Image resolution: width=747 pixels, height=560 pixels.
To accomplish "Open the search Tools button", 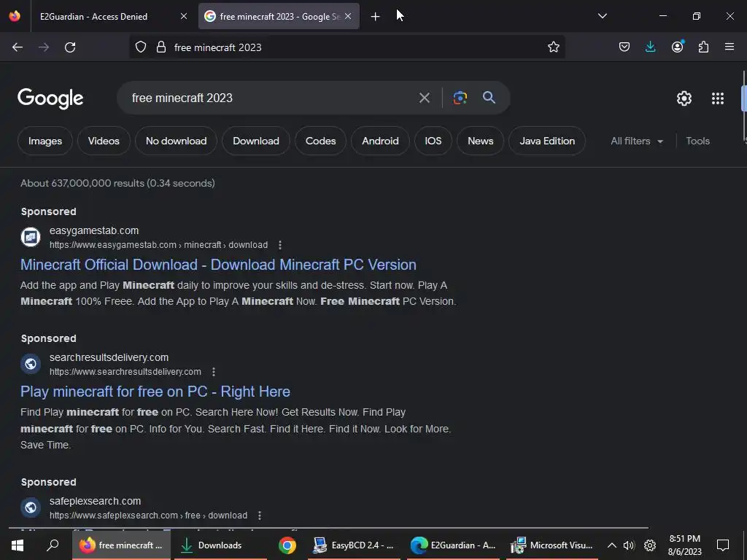I will coord(697,141).
